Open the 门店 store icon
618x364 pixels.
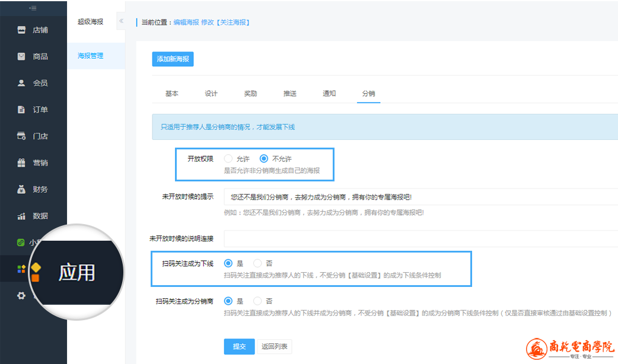tap(21, 136)
